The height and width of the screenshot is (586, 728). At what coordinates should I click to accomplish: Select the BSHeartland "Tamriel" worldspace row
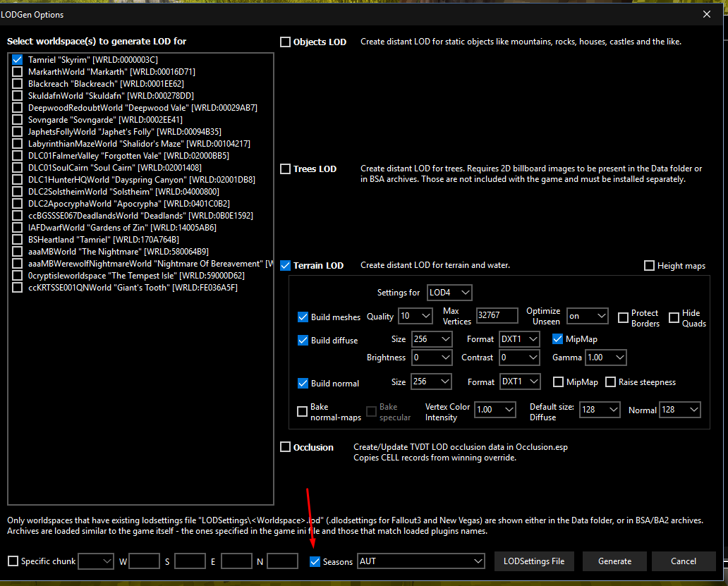coord(141,240)
